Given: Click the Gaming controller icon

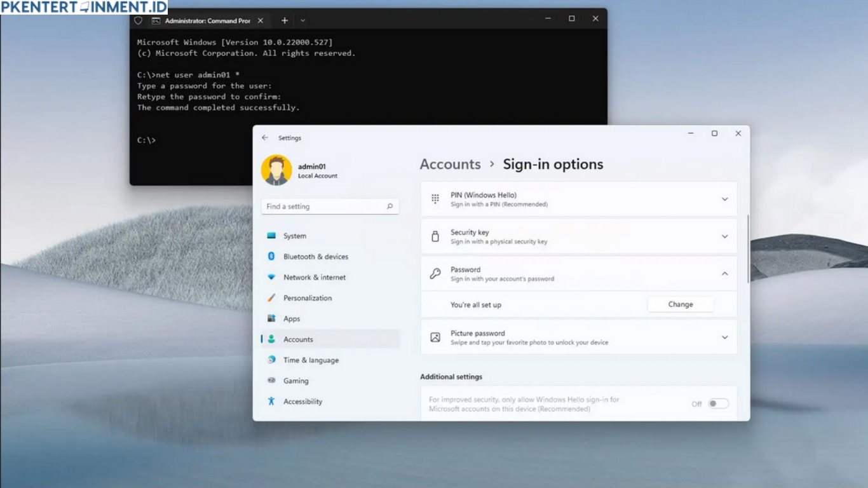Looking at the screenshot, I should tap(271, 381).
